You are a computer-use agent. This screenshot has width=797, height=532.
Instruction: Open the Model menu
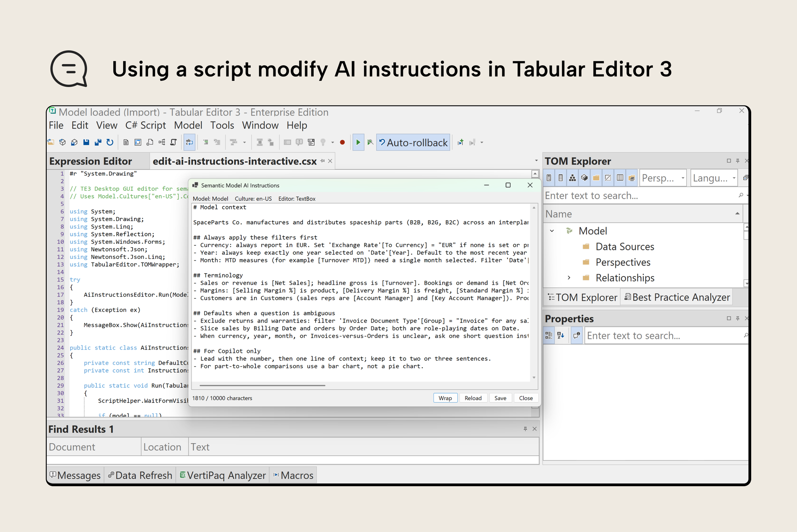coord(188,125)
